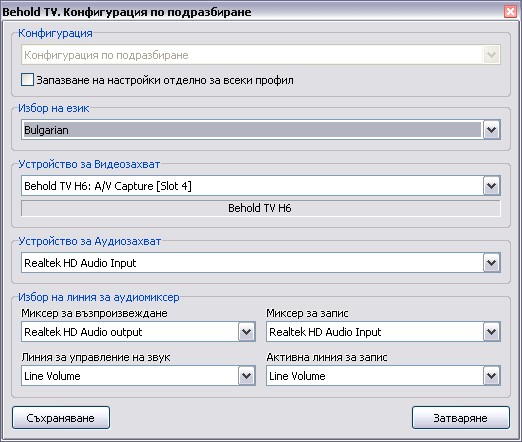Click Behold TV H6: A/V Capture field
The image size is (522, 442).
pos(252,186)
